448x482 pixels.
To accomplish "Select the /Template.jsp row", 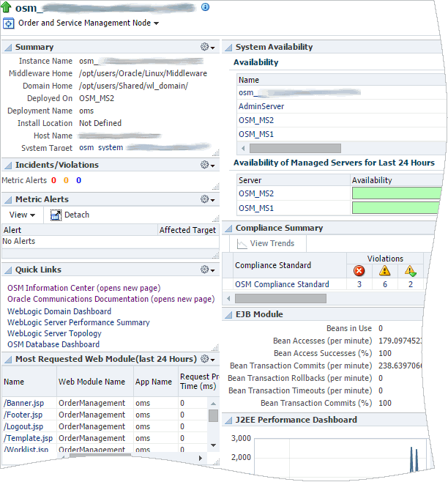I will [x=105, y=438].
